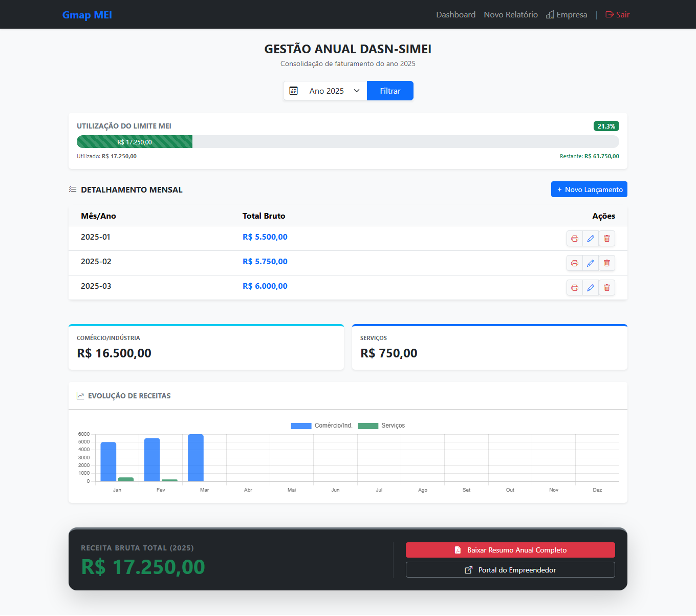Viewport: 696px width, 616px height.
Task: Click the R$ 6.000,00 total
Action: pos(265,286)
